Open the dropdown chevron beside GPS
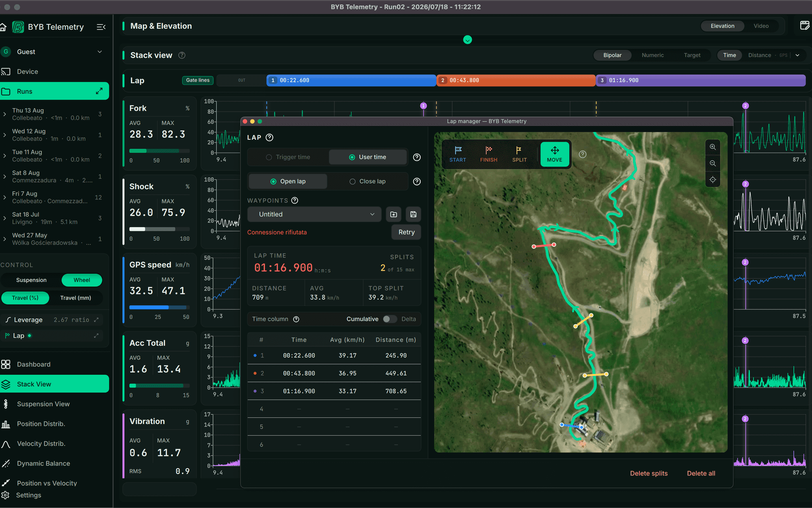 point(797,55)
